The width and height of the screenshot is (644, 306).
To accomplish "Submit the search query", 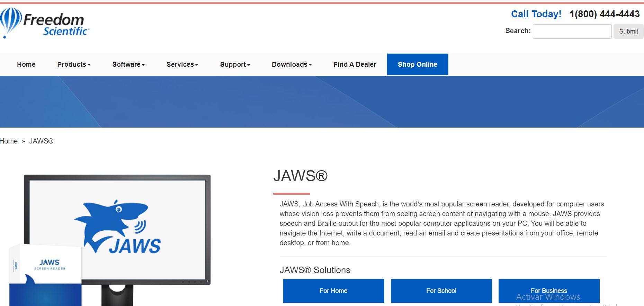I will [628, 31].
